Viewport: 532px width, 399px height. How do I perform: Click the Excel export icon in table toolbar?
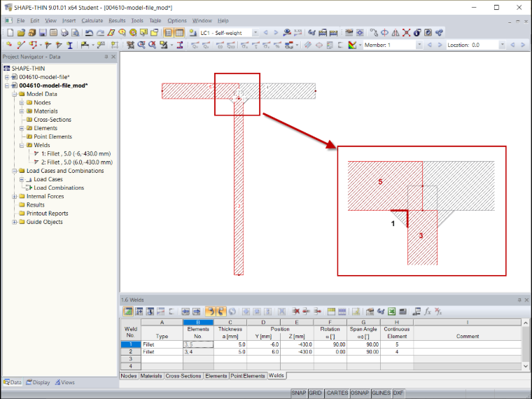click(392, 311)
